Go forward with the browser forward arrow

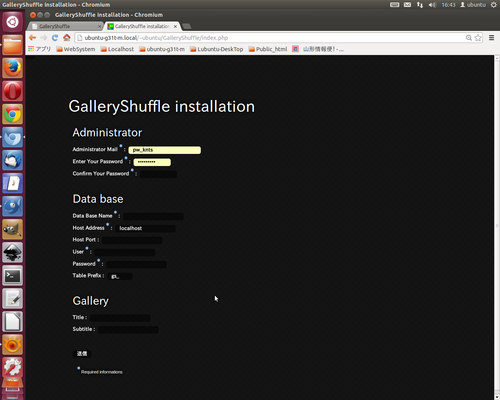tap(44, 38)
